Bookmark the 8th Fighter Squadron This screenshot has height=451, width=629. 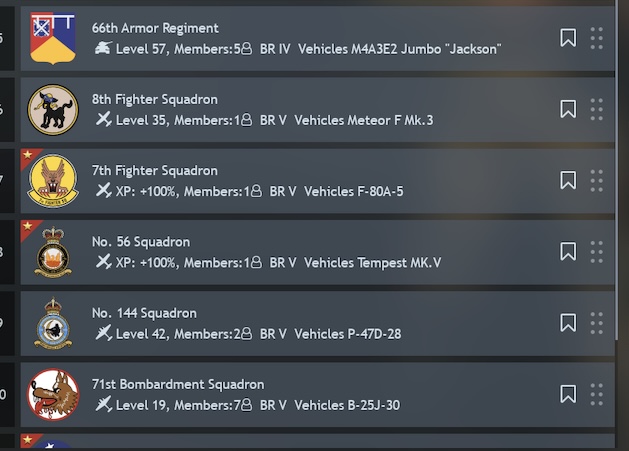(568, 109)
